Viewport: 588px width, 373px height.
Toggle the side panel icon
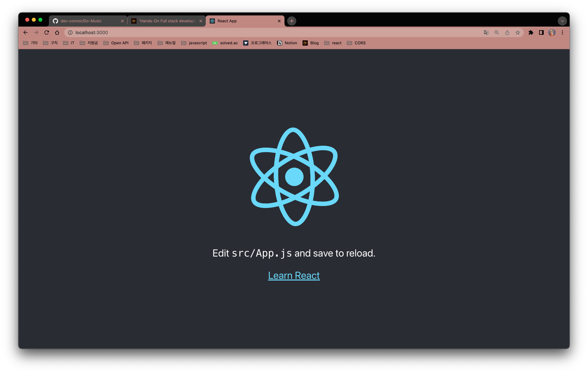(541, 32)
